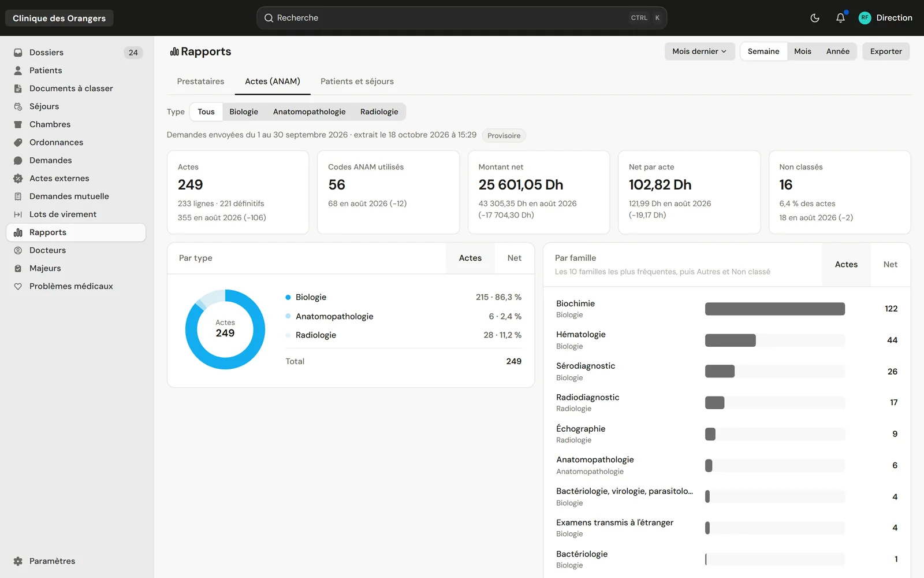Click the Provisoire status badge
The height and width of the screenshot is (578, 924).
(504, 136)
